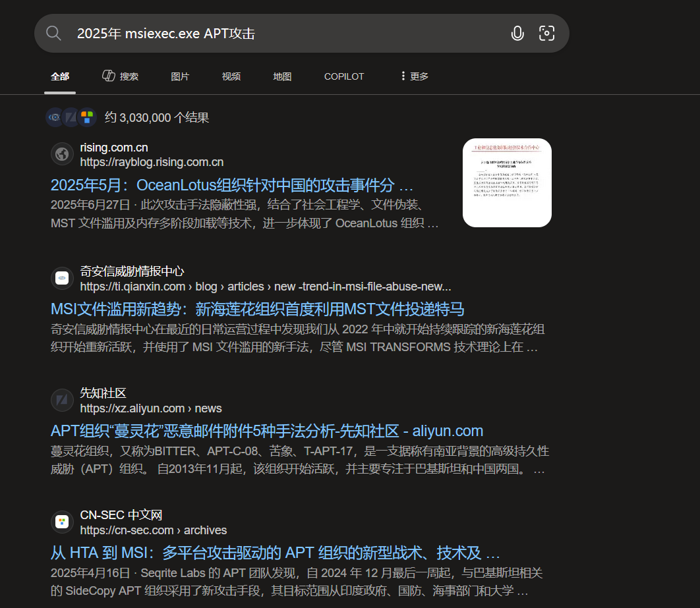The height and width of the screenshot is (608, 700).
Task: Click the first result's document thumbnail image
Action: click(x=506, y=182)
